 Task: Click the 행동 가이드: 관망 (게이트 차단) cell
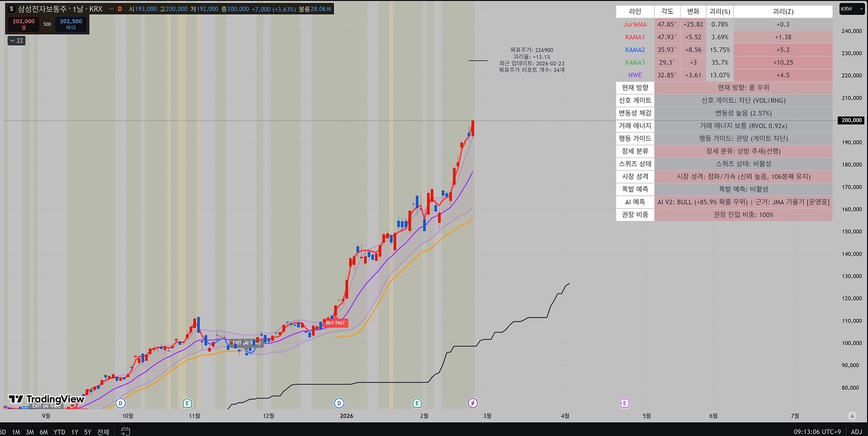click(743, 138)
